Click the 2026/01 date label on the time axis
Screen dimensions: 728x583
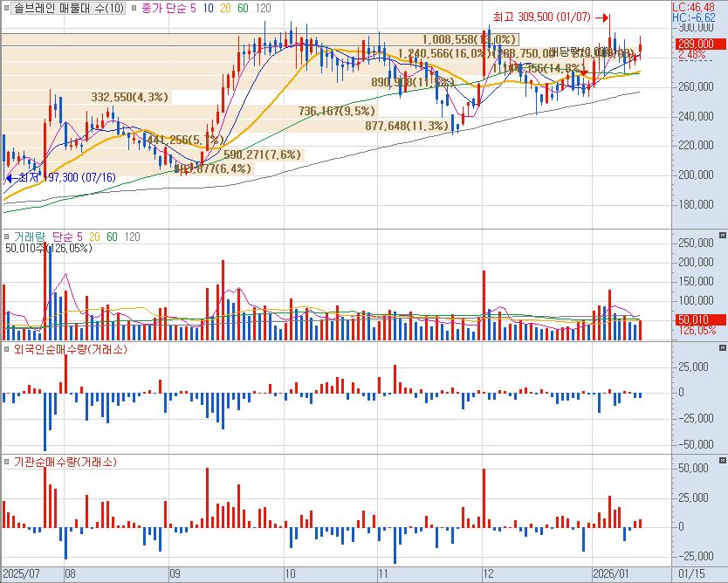click(x=609, y=573)
